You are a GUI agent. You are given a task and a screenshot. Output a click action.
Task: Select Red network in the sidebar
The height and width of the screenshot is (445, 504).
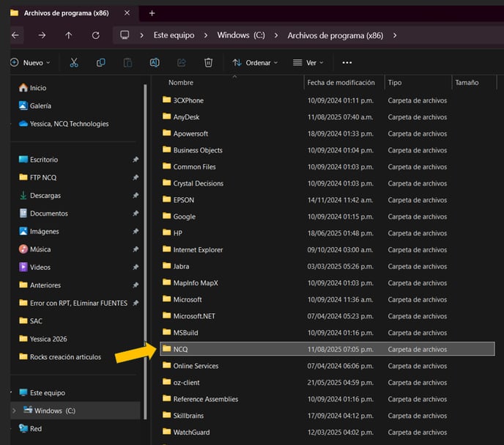[30, 429]
